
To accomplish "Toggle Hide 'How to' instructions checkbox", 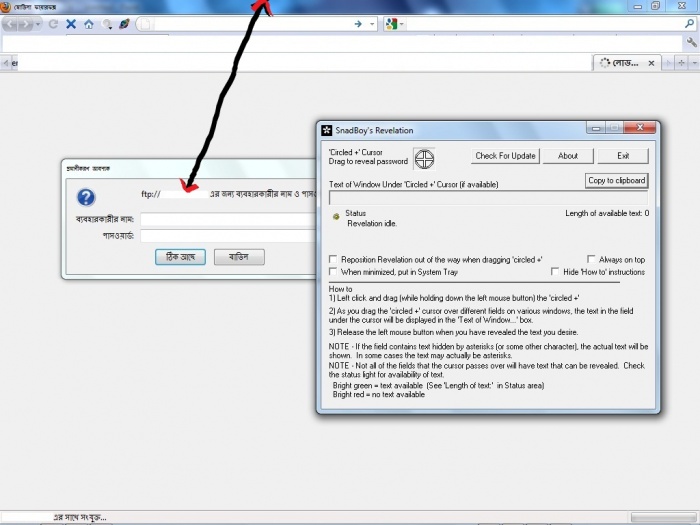I will pos(555,271).
